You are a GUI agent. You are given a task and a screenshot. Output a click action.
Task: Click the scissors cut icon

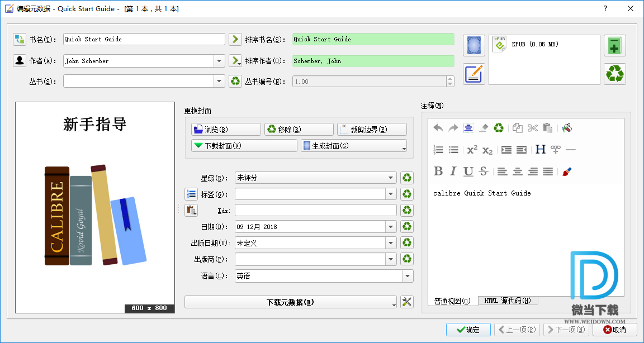[533, 128]
